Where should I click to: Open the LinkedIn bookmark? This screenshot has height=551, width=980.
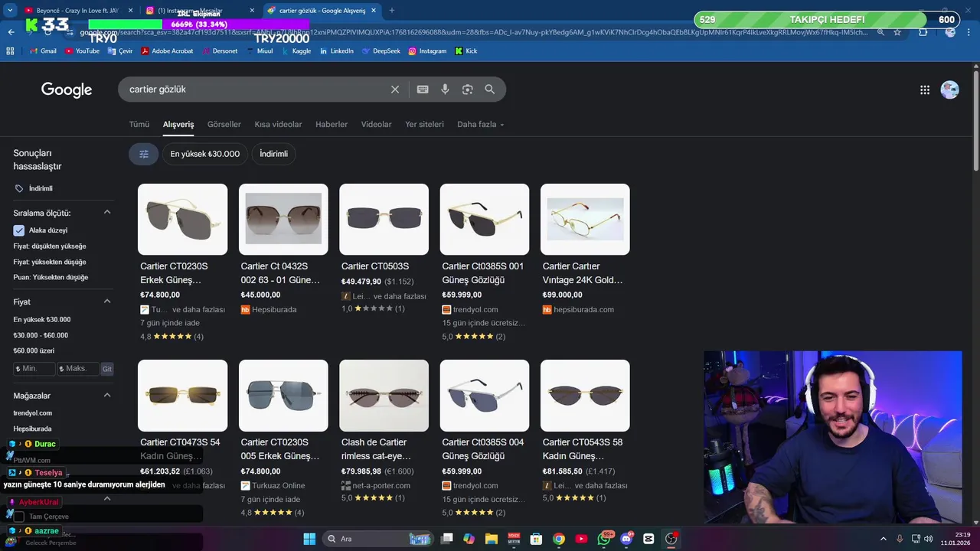[336, 51]
